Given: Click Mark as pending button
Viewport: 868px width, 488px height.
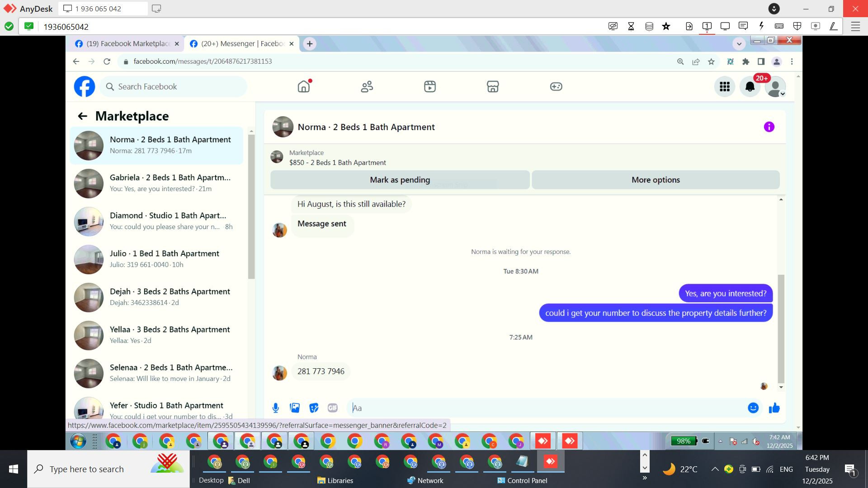Looking at the screenshot, I should pos(400,180).
